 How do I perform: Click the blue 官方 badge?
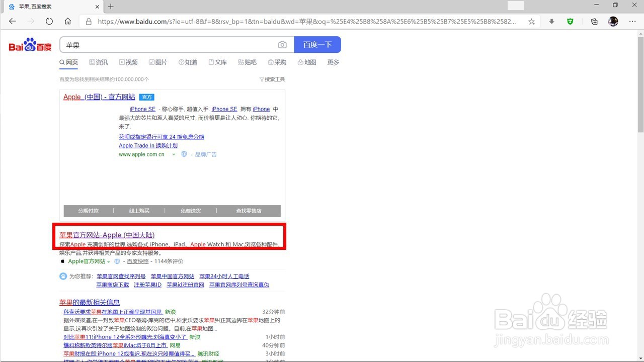pos(146,97)
